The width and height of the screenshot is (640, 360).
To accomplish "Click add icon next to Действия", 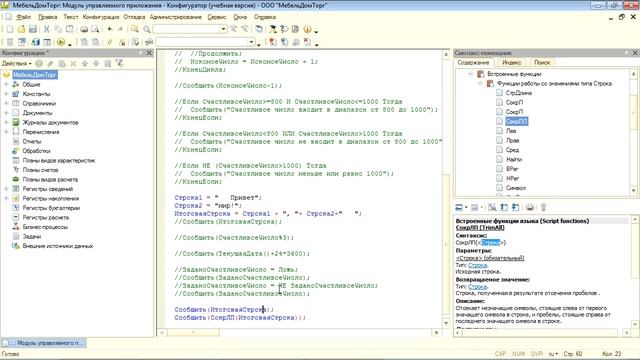I will (x=39, y=64).
